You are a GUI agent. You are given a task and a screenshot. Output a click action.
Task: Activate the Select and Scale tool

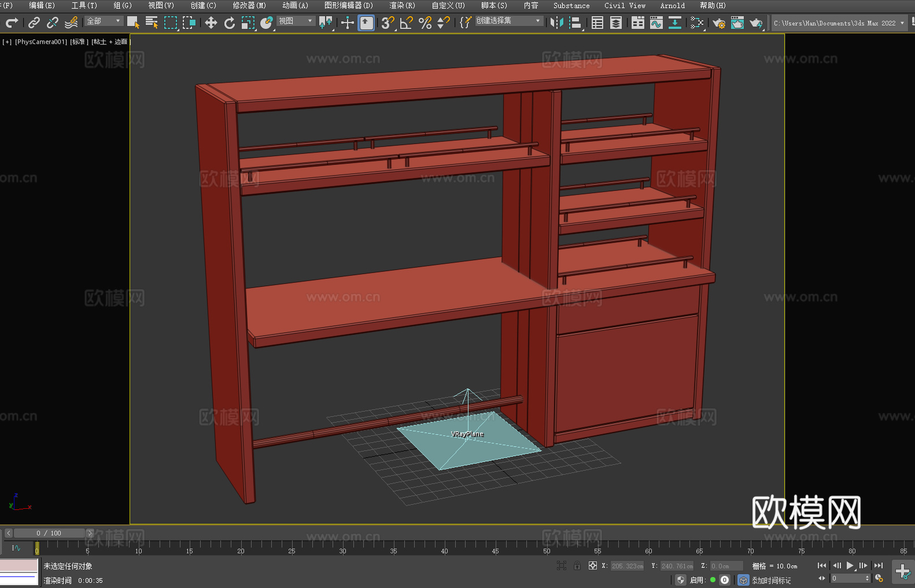pyautogui.click(x=248, y=23)
